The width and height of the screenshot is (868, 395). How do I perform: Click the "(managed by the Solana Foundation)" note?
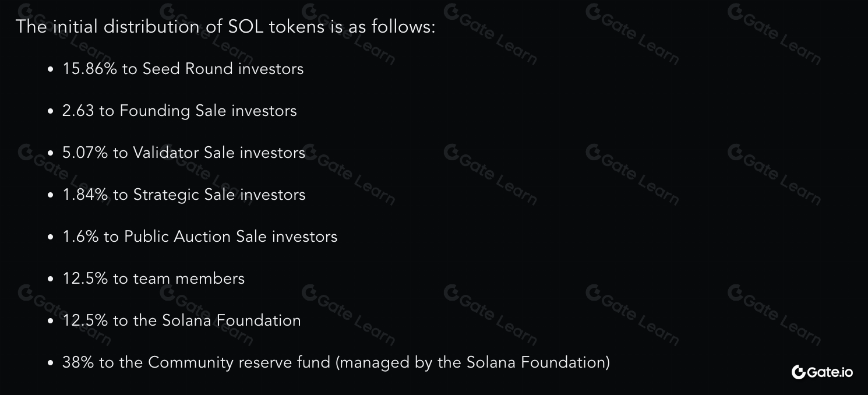tap(472, 362)
